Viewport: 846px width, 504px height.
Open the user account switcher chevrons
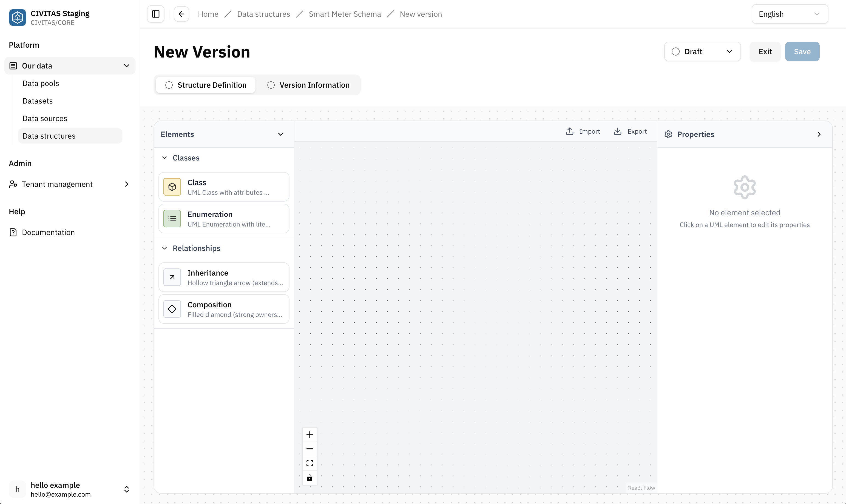pyautogui.click(x=126, y=489)
